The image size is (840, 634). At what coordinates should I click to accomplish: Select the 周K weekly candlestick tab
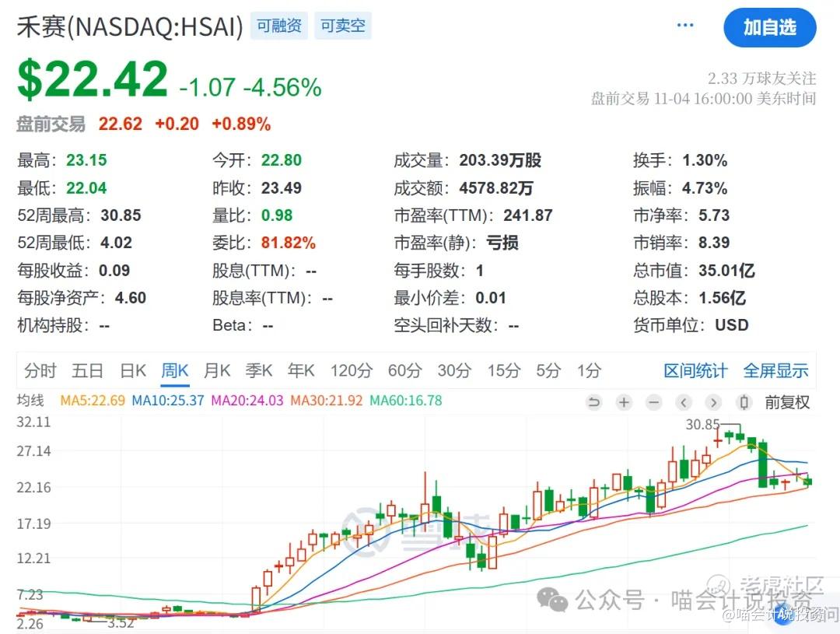pos(175,370)
